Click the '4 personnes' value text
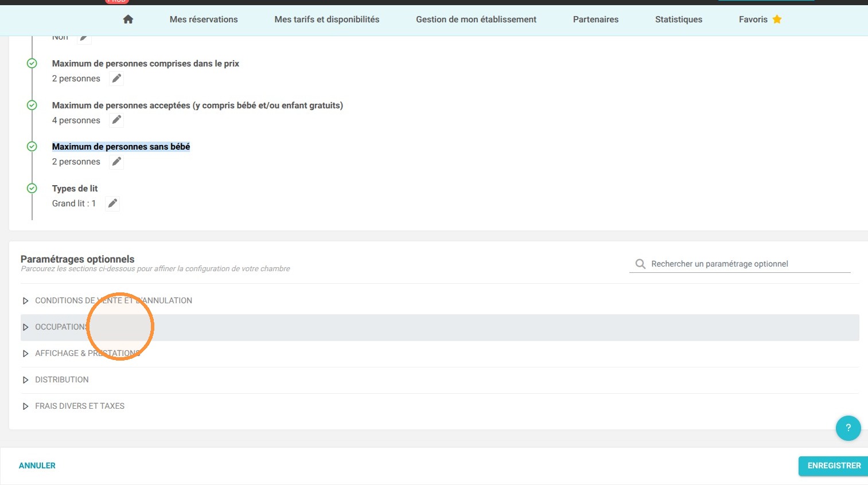The height and width of the screenshot is (485, 868). pos(76,120)
